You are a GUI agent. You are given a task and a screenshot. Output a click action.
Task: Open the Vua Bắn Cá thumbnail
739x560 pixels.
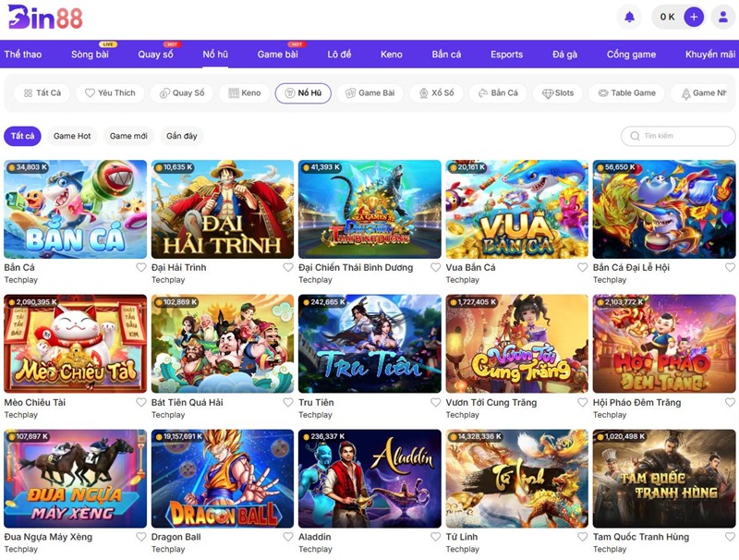point(517,209)
